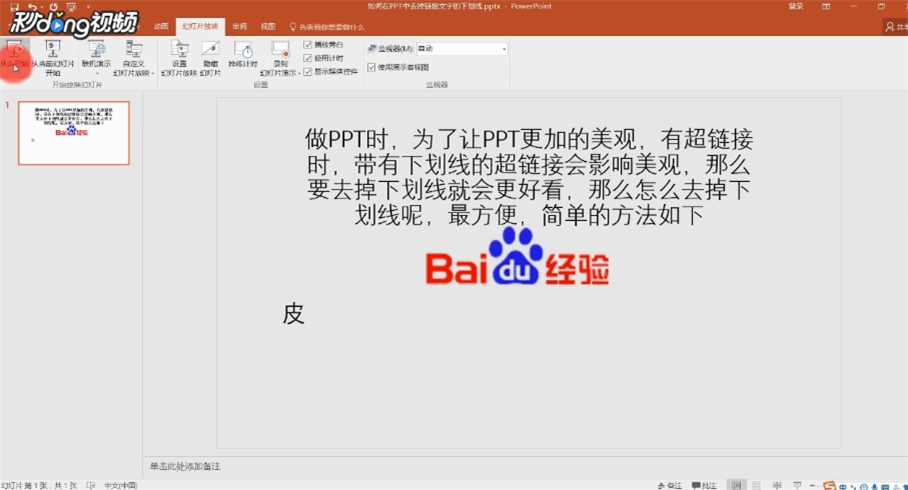Click Tell Me what you want box
Image resolution: width=908 pixels, height=490 pixels.
tap(327, 27)
